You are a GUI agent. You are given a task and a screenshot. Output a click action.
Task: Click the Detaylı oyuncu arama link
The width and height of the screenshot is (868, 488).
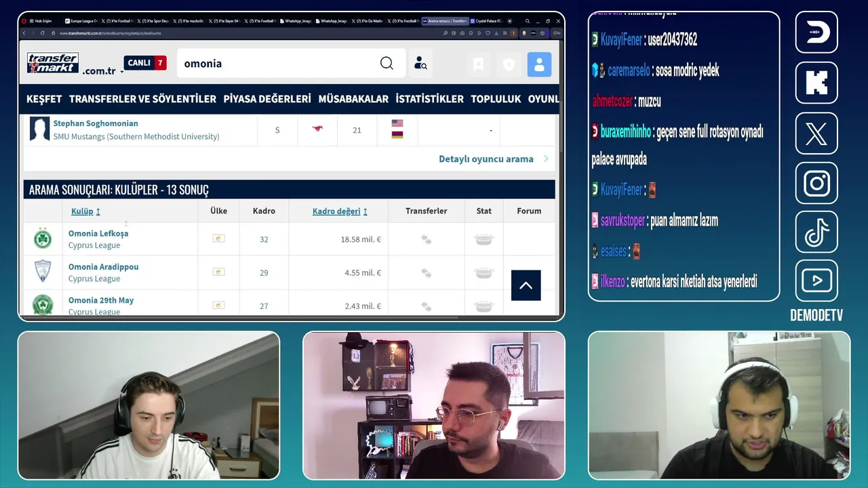(486, 159)
